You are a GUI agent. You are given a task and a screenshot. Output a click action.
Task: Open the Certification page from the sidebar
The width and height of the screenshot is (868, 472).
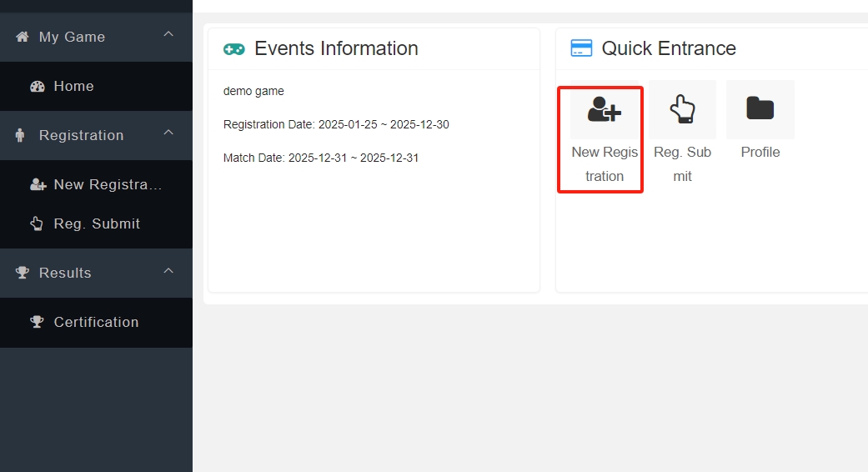tap(96, 322)
